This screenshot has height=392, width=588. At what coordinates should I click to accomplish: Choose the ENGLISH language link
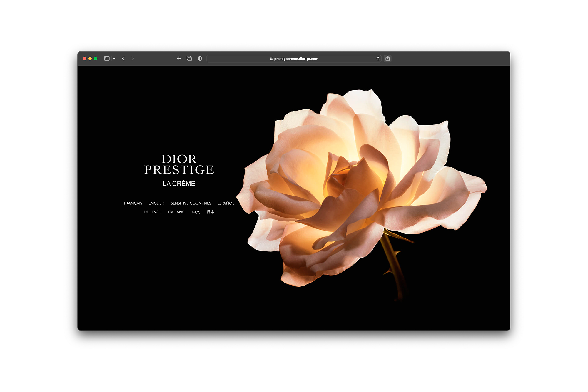point(156,203)
